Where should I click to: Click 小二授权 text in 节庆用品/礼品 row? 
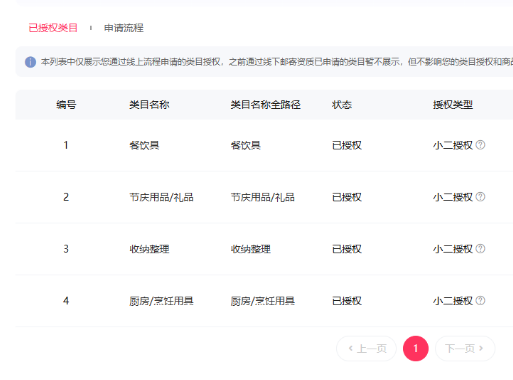click(453, 197)
